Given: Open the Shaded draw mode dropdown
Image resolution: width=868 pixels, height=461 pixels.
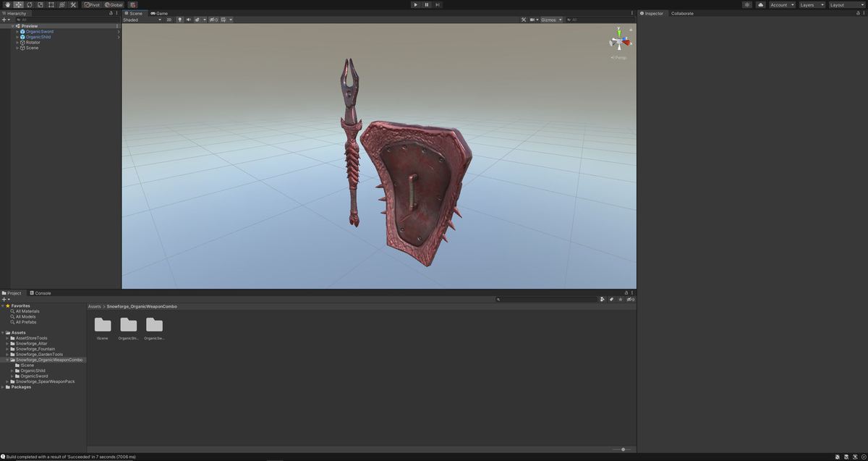Looking at the screenshot, I should pos(142,20).
